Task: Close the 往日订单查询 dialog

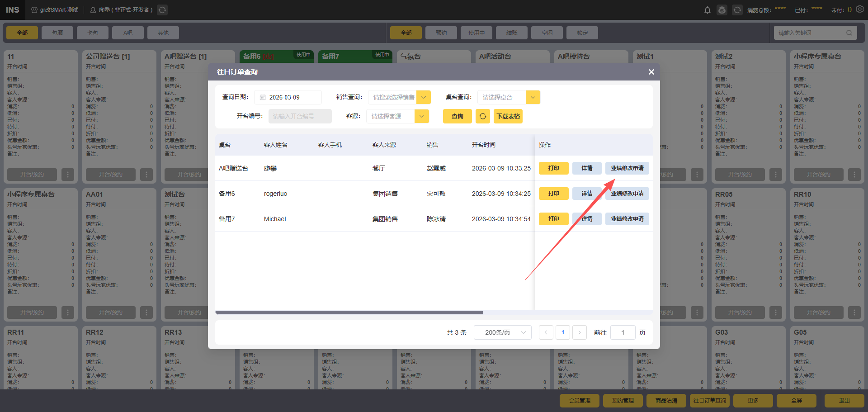Action: tap(651, 72)
